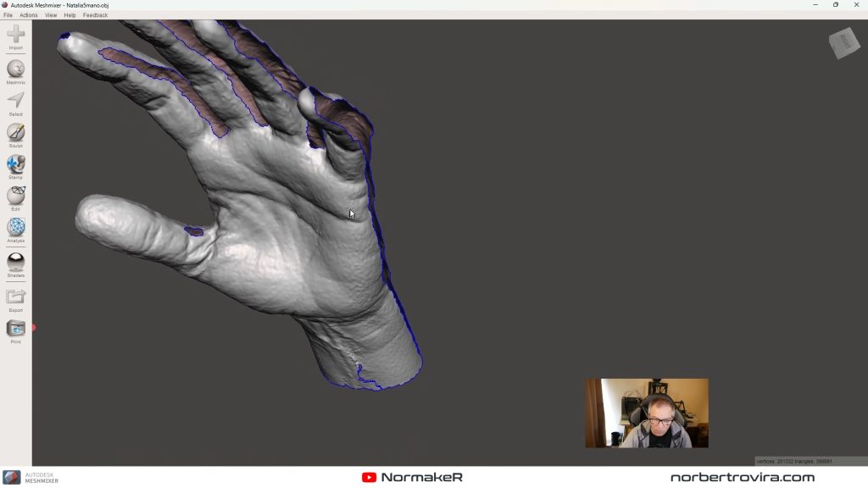Open the Stamp tool

click(x=15, y=164)
